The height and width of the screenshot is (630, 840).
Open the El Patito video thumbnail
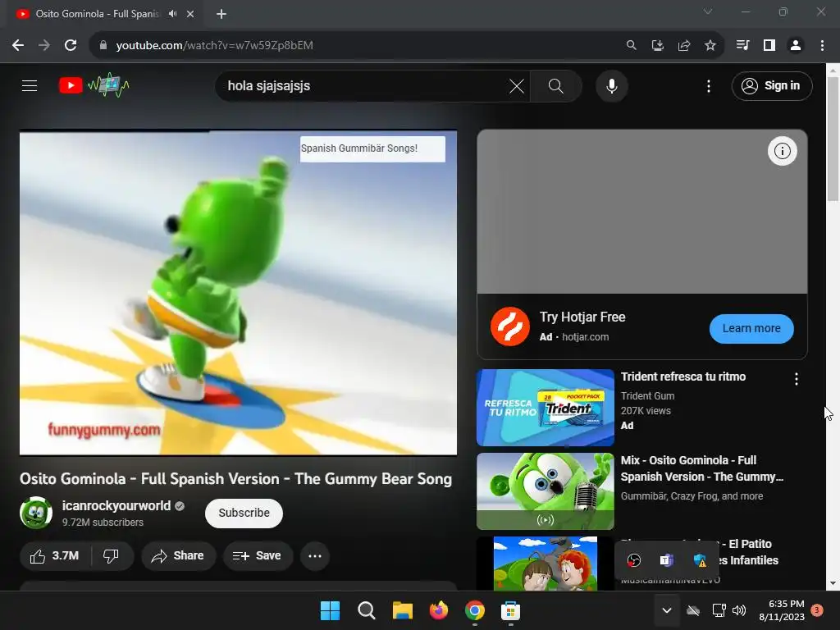[546, 564]
